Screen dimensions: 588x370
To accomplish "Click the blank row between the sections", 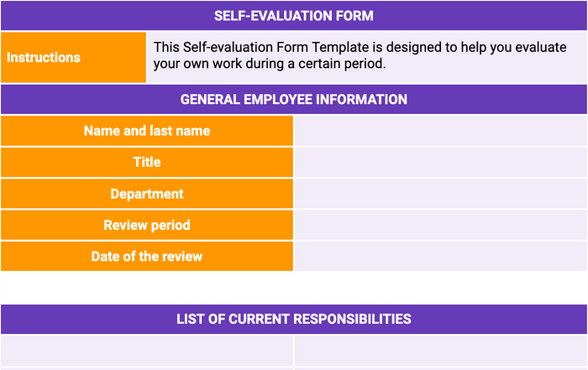I will (294, 288).
